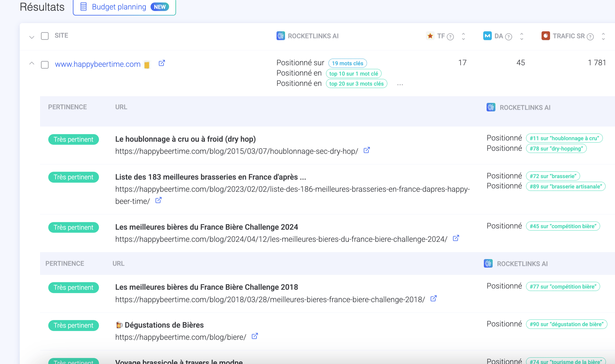The height and width of the screenshot is (364, 615).
Task: Click Très pertinent badge for 183 brasseries article
Action: pos(73,177)
